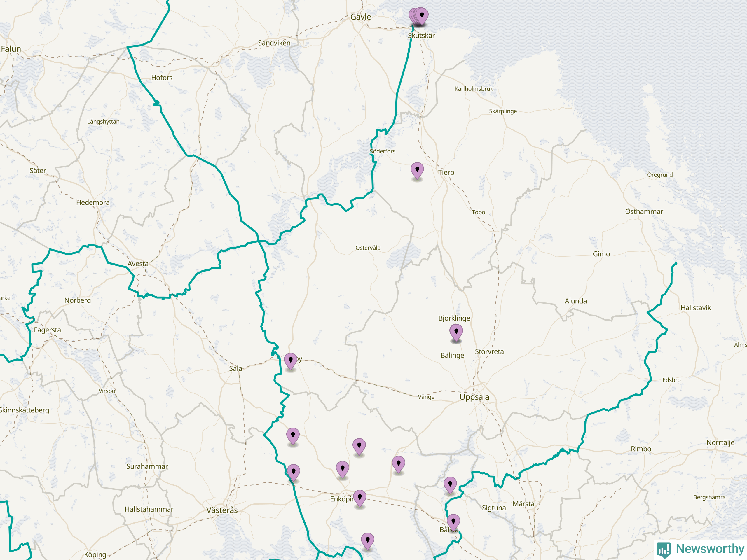
Task: Click the Gimo label
Action: coord(601,254)
